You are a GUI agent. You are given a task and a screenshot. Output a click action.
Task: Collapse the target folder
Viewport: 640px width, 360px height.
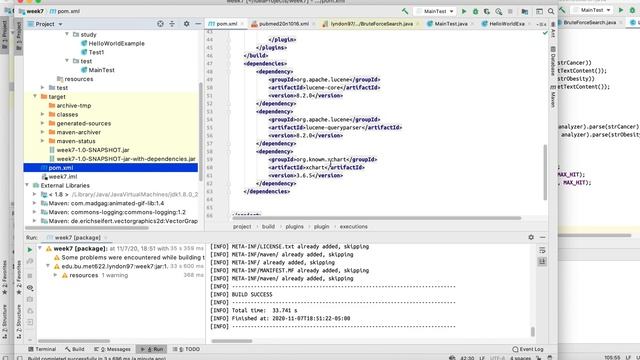coord(35,96)
